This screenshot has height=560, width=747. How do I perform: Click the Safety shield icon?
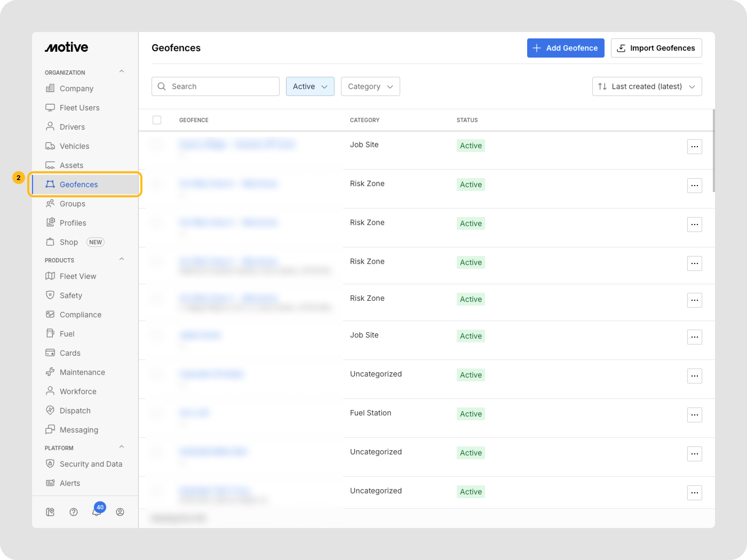[x=50, y=295]
